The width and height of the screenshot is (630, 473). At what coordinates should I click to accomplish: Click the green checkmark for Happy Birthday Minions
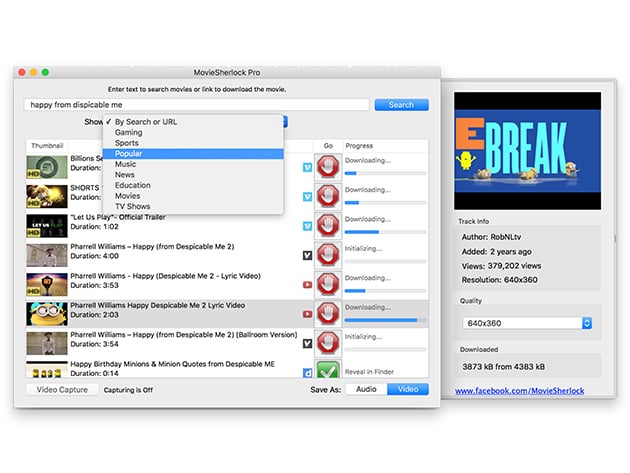[x=328, y=370]
